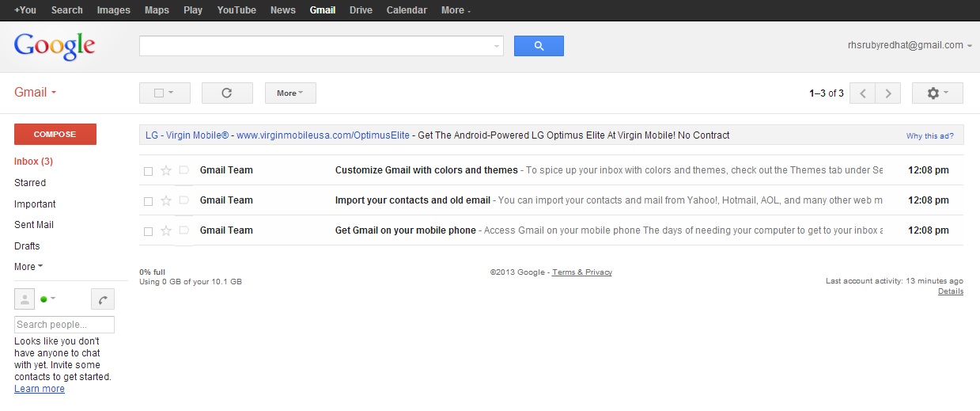Star the Get Gmail on mobile email
This screenshot has height=411, width=980.
[166, 230]
